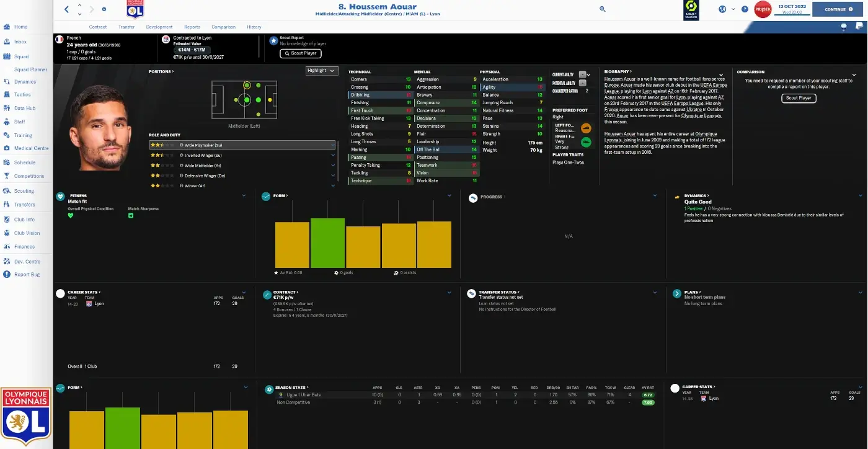Open the Season Stats heading

[x=291, y=388]
